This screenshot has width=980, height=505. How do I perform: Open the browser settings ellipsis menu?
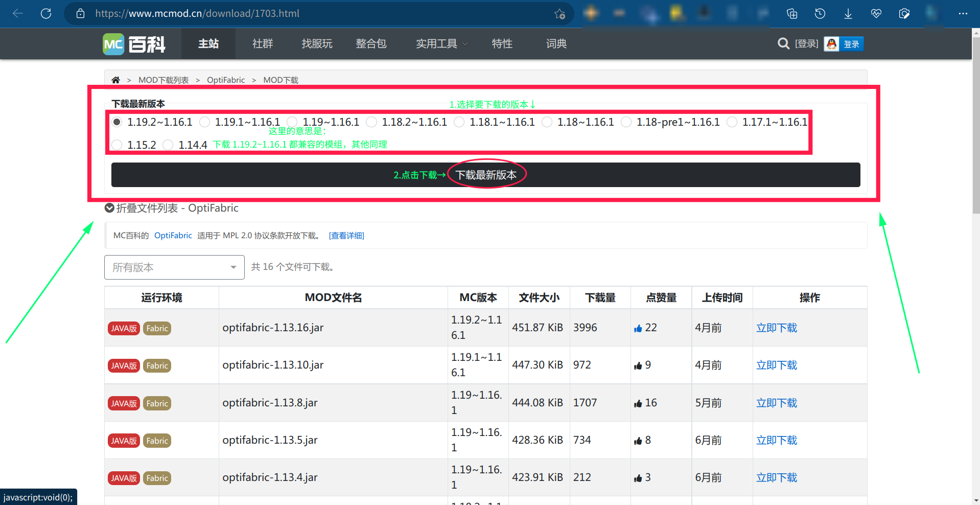963,14
